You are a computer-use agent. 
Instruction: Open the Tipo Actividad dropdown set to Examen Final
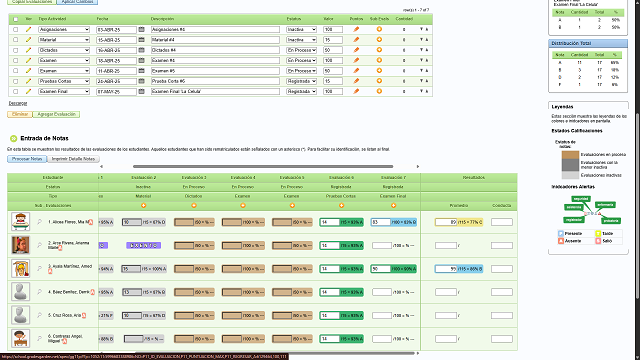click(64, 91)
